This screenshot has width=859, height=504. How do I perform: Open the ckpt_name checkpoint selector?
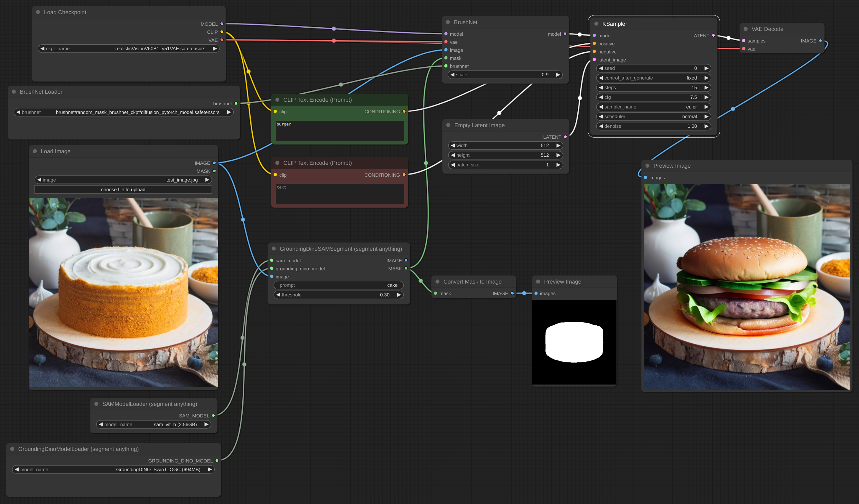point(128,49)
